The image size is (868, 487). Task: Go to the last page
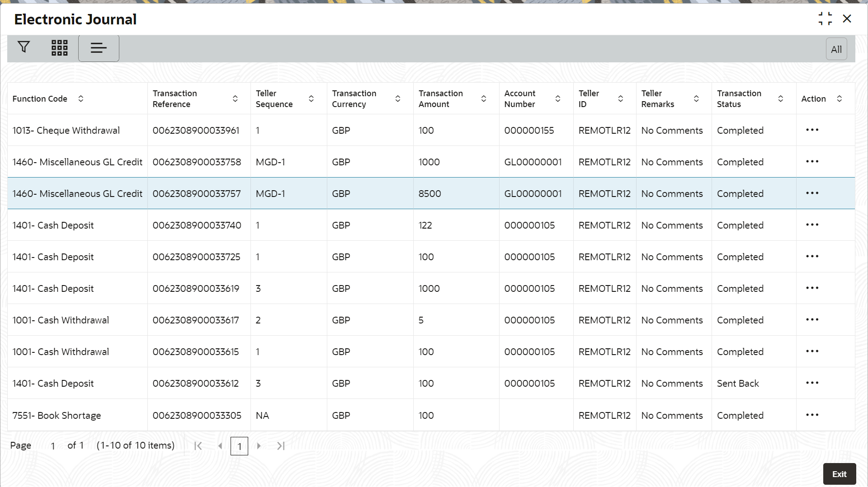point(281,446)
